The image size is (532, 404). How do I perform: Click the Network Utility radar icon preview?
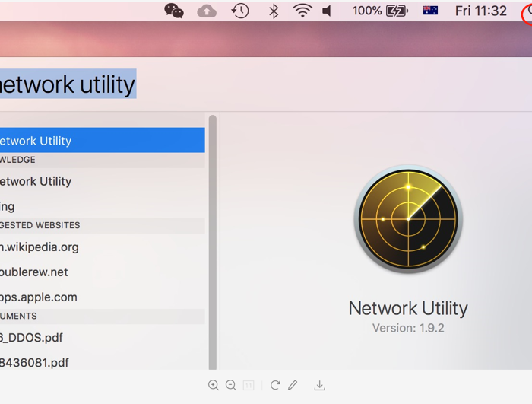click(x=408, y=219)
